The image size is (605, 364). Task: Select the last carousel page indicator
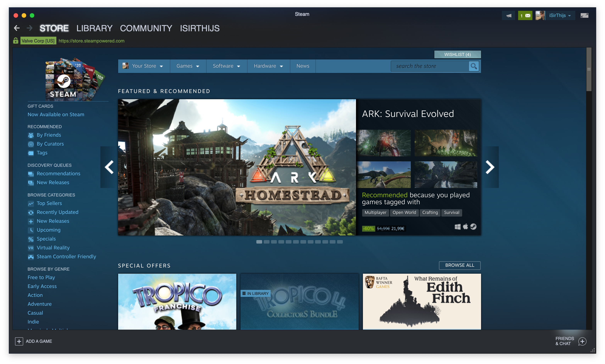click(340, 242)
